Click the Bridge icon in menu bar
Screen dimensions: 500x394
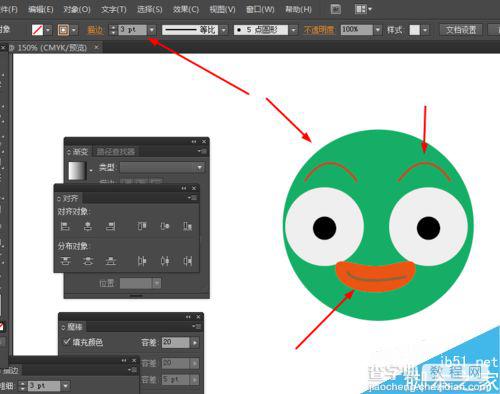(336, 9)
